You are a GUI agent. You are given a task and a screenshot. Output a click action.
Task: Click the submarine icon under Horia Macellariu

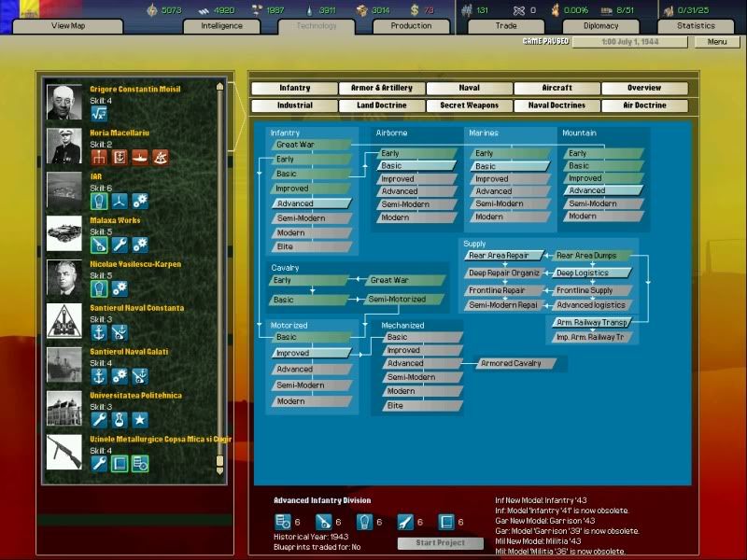[140, 157]
